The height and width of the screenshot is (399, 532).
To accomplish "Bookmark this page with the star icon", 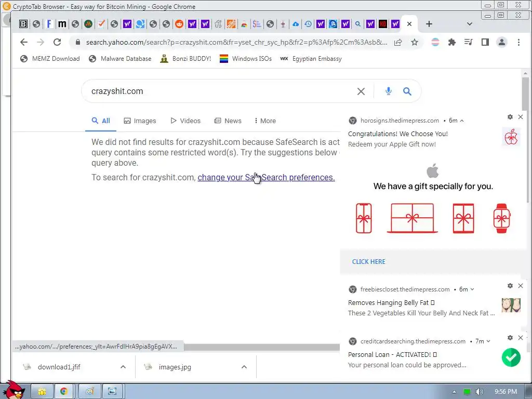I will 414,42.
